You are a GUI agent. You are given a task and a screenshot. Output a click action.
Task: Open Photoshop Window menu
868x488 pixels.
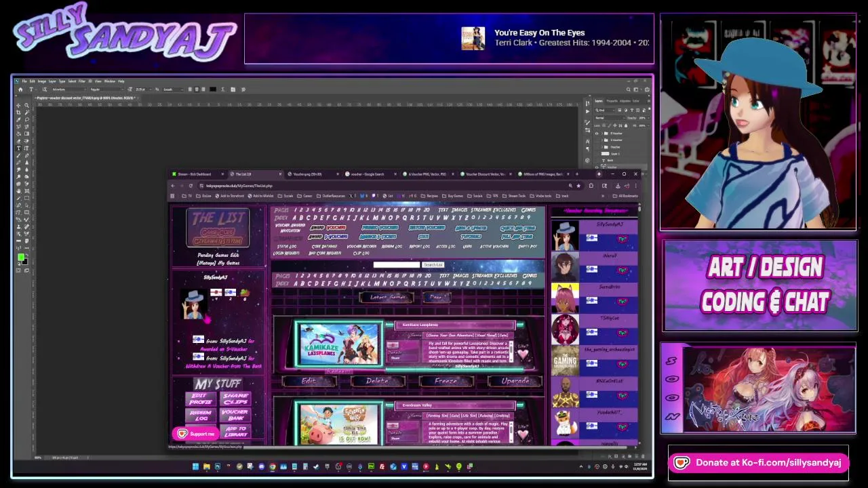(110, 81)
